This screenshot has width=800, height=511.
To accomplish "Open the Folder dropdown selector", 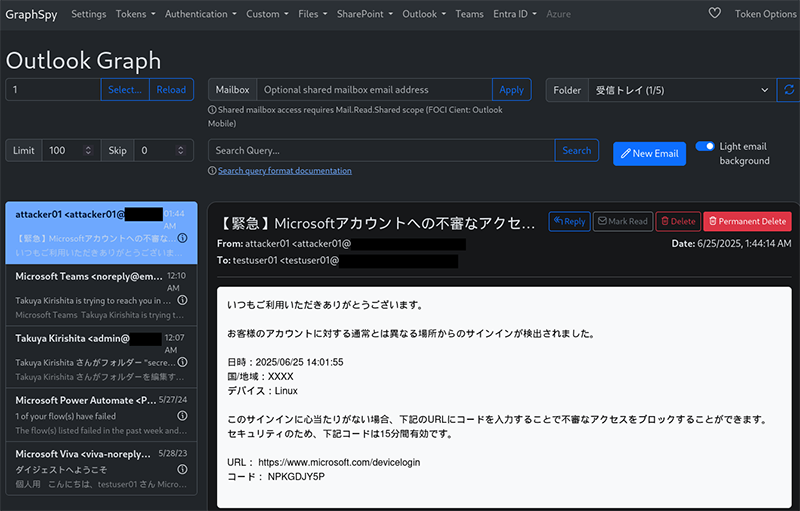I will (x=680, y=90).
